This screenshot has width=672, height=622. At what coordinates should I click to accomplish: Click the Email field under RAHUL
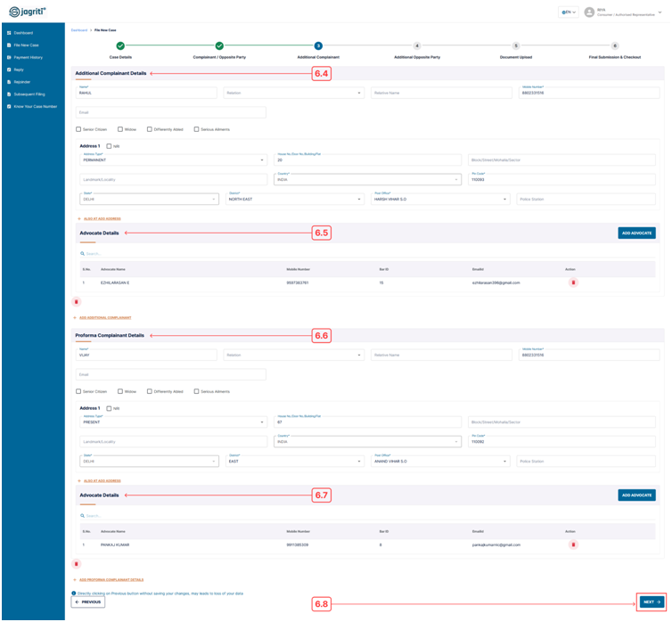point(171,112)
